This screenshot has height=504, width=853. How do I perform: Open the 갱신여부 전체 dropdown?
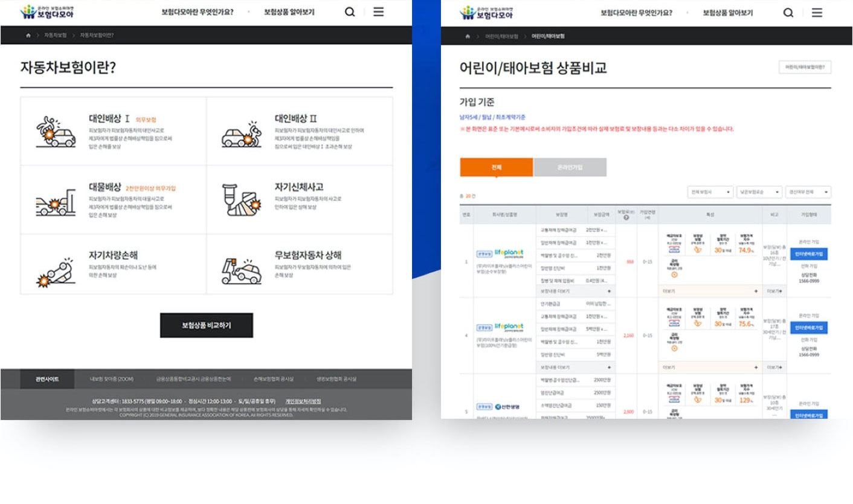pos(808,193)
